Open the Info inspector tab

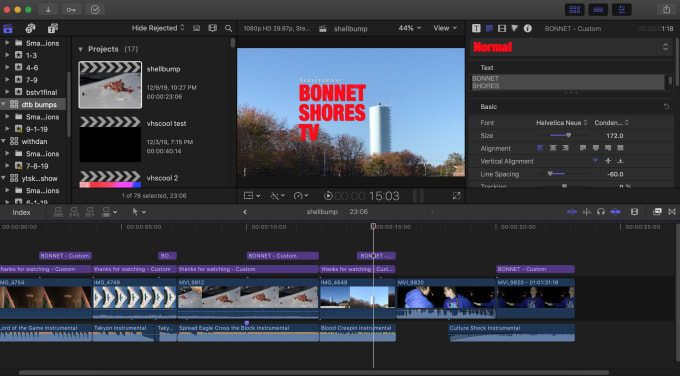[x=527, y=28]
